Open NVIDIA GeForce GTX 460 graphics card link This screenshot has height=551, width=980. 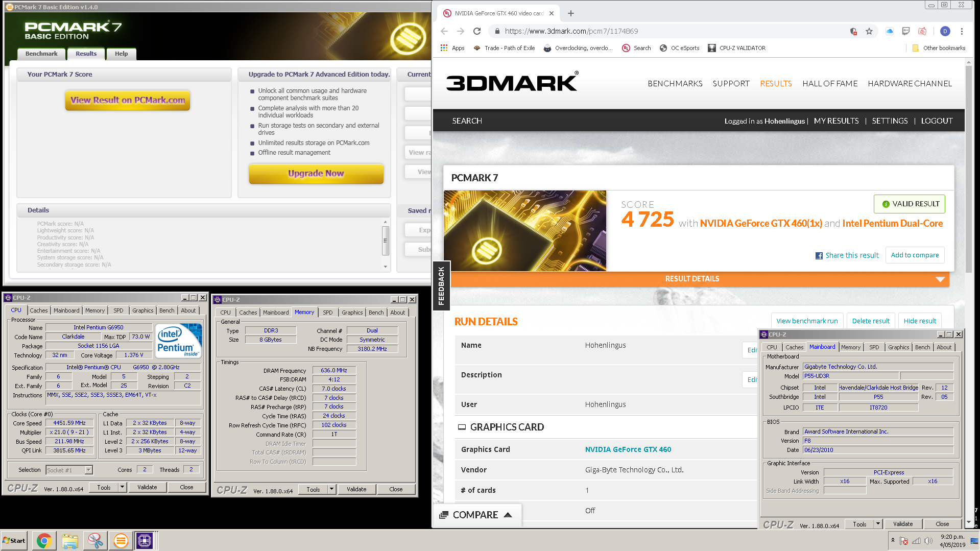[628, 449]
